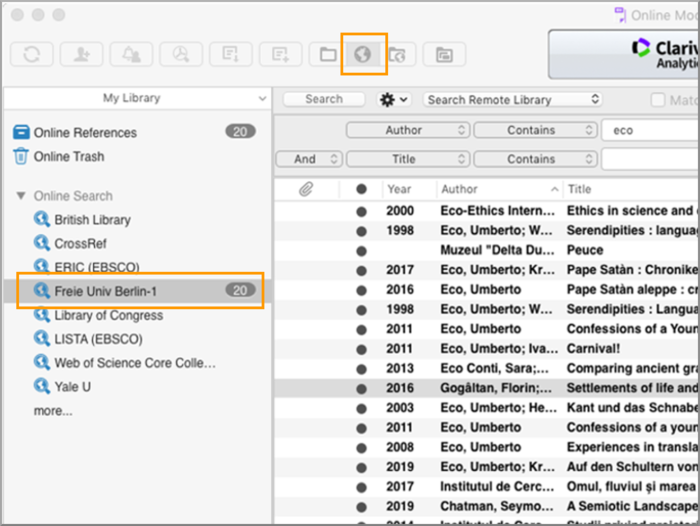Toggle read dot for Peuce row
Screen dimensions: 700x526
(362, 251)
